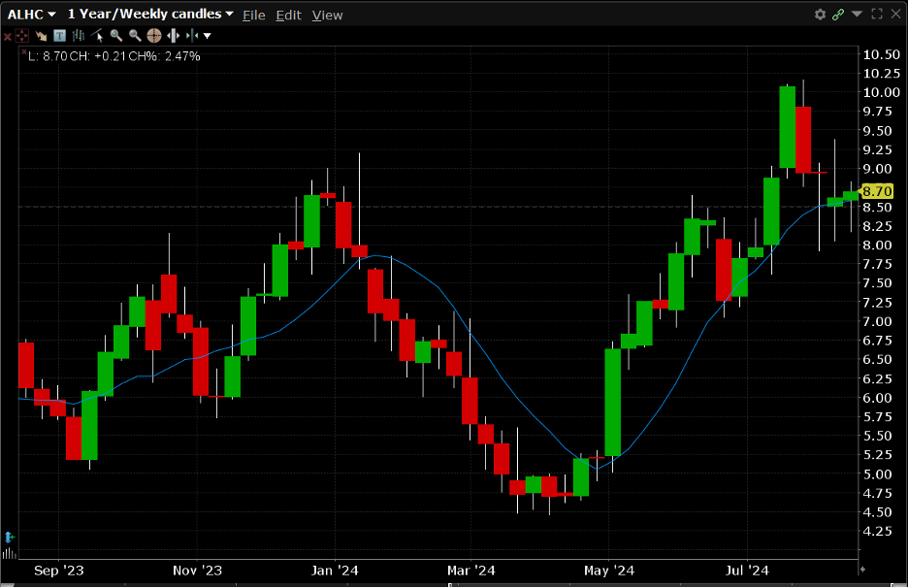The width and height of the screenshot is (908, 588).
Task: Open the window options triangle menu
Action: pos(857,14)
